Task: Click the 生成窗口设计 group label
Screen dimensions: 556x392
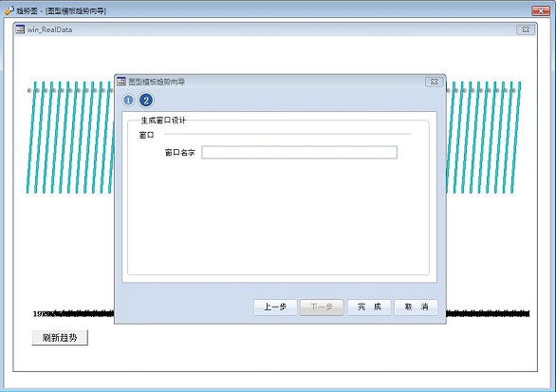Action: pyautogui.click(x=163, y=121)
